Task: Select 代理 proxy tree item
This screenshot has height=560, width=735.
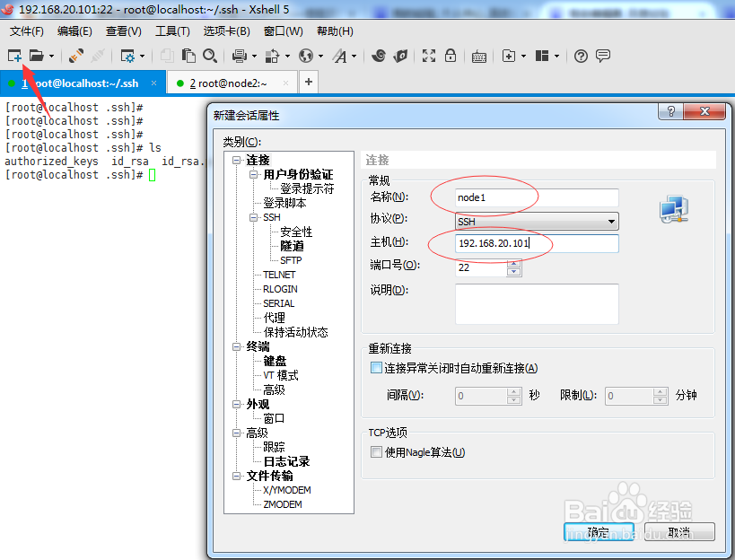Action: pos(275,318)
